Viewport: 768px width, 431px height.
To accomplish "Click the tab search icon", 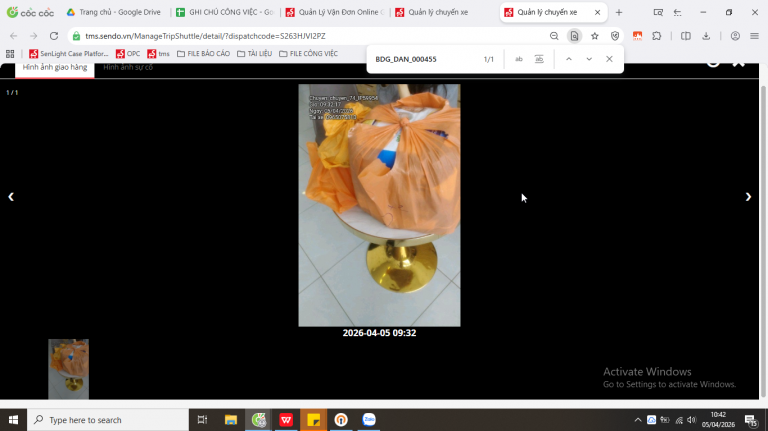I will [658, 12].
